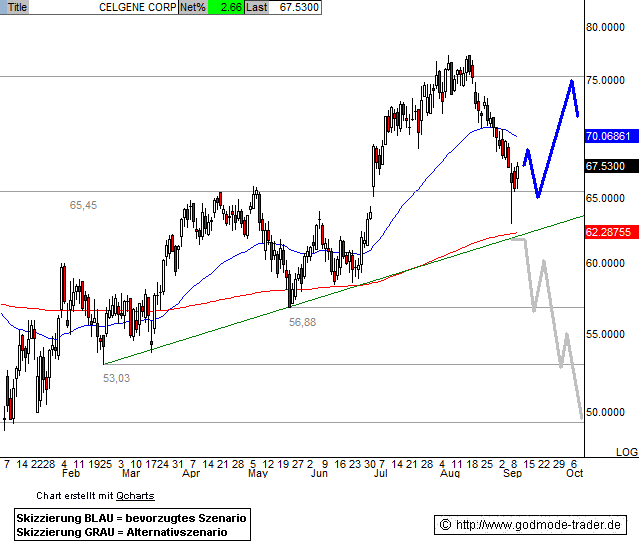Click the Title field in header
This screenshot has height=554, width=639.
(18, 7)
